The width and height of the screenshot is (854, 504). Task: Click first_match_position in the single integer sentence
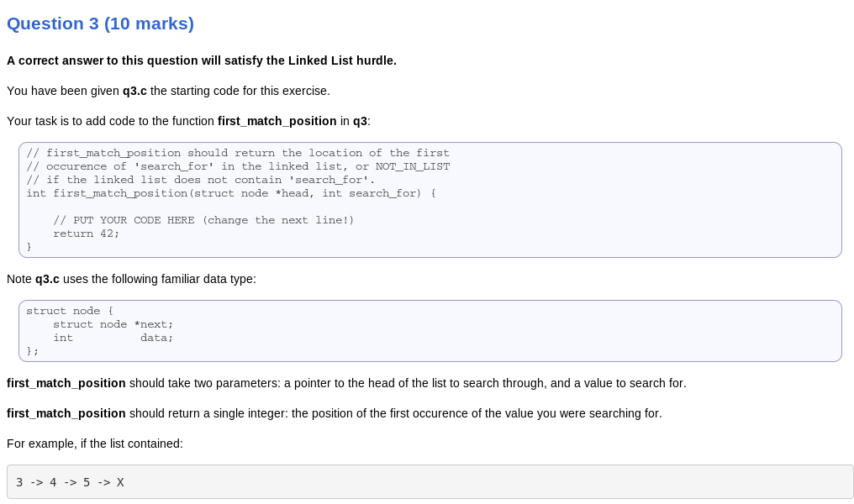point(66,413)
